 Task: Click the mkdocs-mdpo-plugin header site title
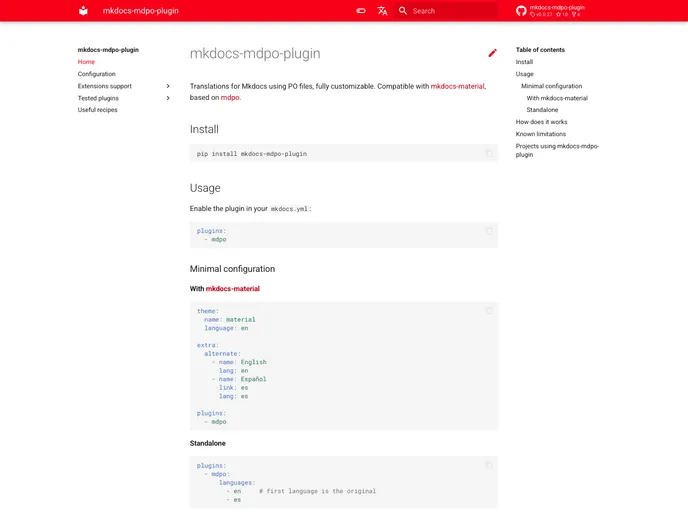click(x=140, y=11)
